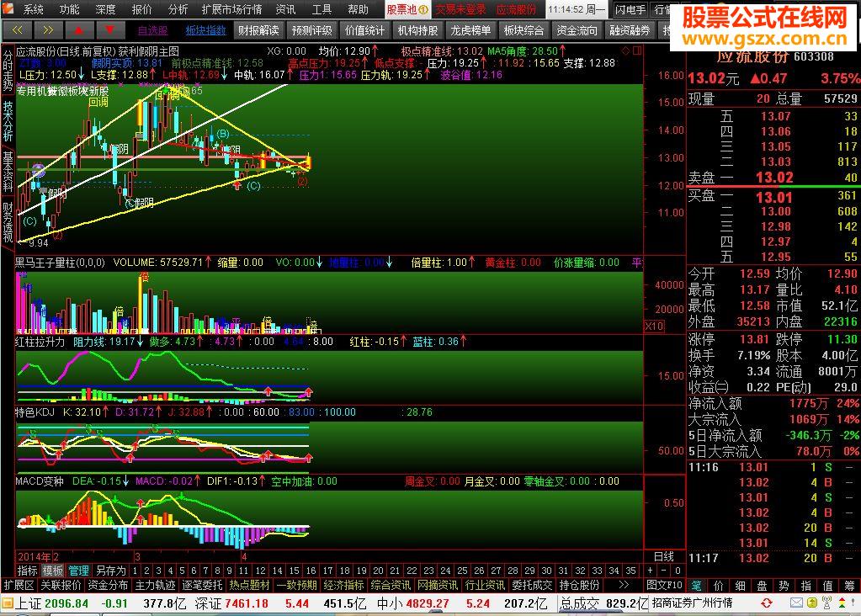Open the 工具 menu
This screenshot has width=861, height=616.
322,9
